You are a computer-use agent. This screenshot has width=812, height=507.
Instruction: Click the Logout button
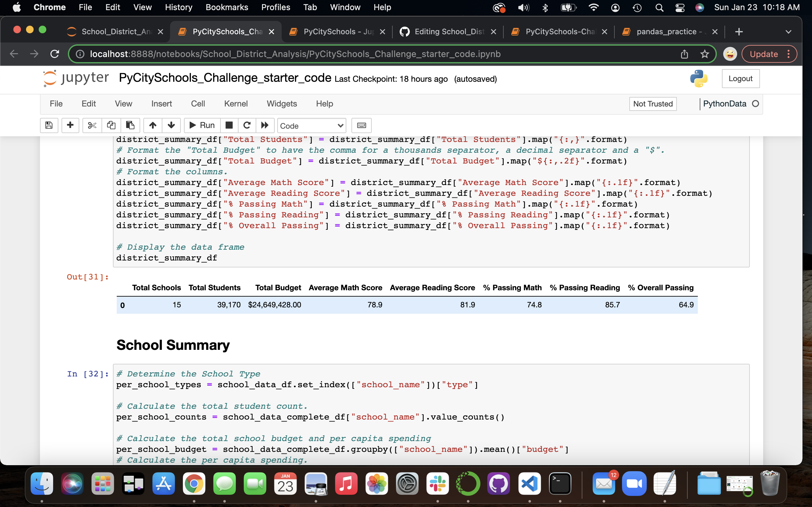tap(741, 79)
